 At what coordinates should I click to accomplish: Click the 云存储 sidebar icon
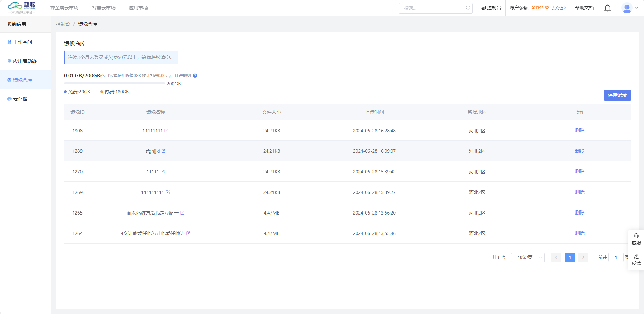point(9,99)
